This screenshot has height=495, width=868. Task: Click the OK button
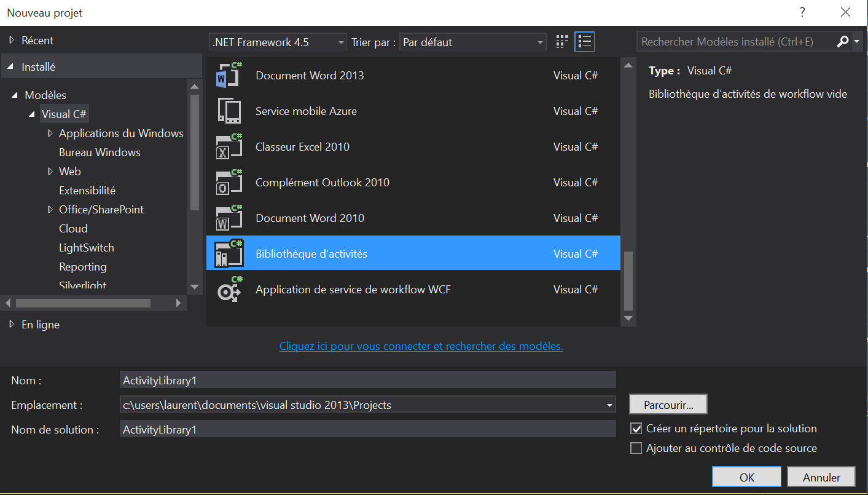(x=747, y=477)
